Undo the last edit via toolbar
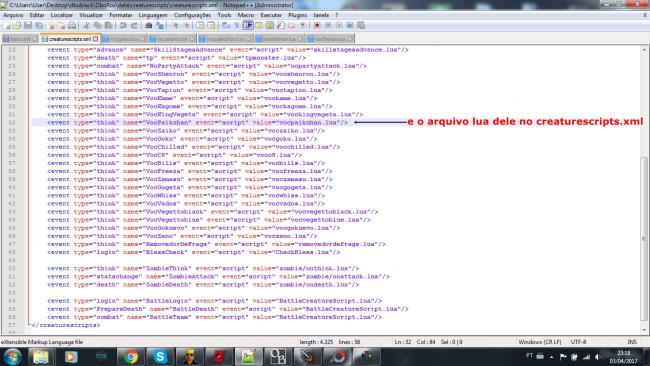Viewport: 650px width, 366px height. point(123,26)
